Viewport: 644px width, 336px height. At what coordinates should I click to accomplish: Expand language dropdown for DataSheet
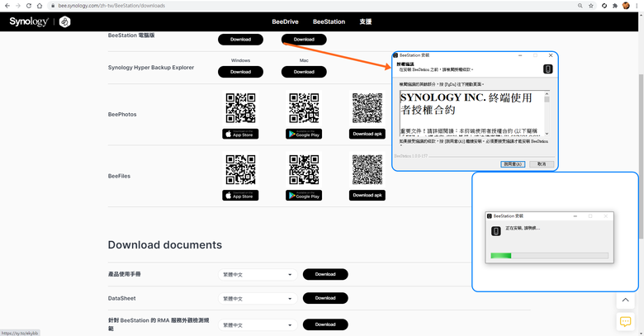point(258,299)
